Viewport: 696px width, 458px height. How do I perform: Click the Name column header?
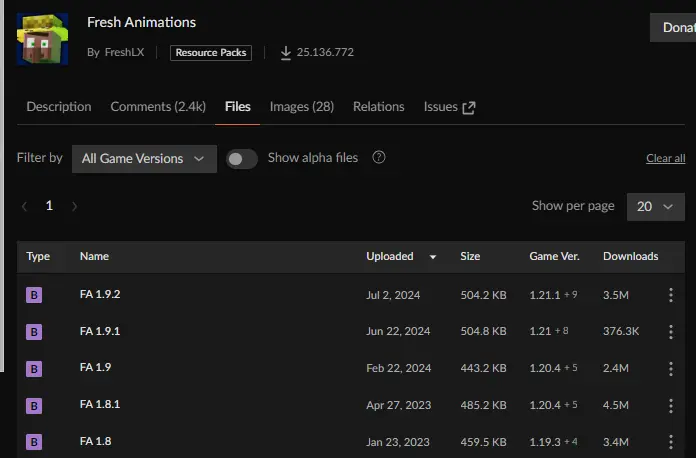coord(94,257)
